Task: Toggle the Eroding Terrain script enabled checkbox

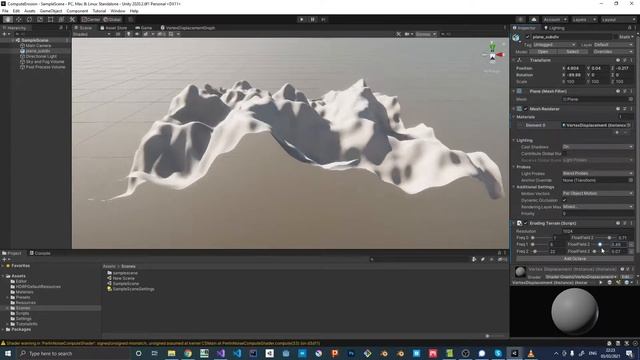Action: [x=526, y=223]
